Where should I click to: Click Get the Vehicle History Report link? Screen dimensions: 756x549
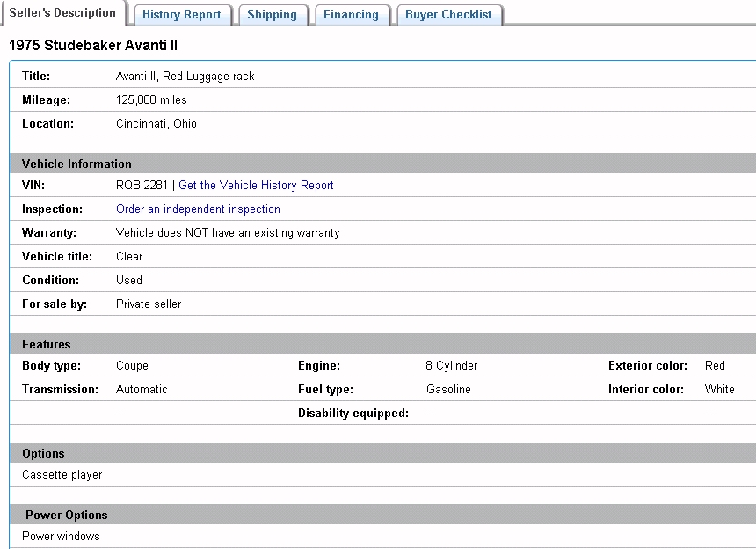click(x=256, y=186)
